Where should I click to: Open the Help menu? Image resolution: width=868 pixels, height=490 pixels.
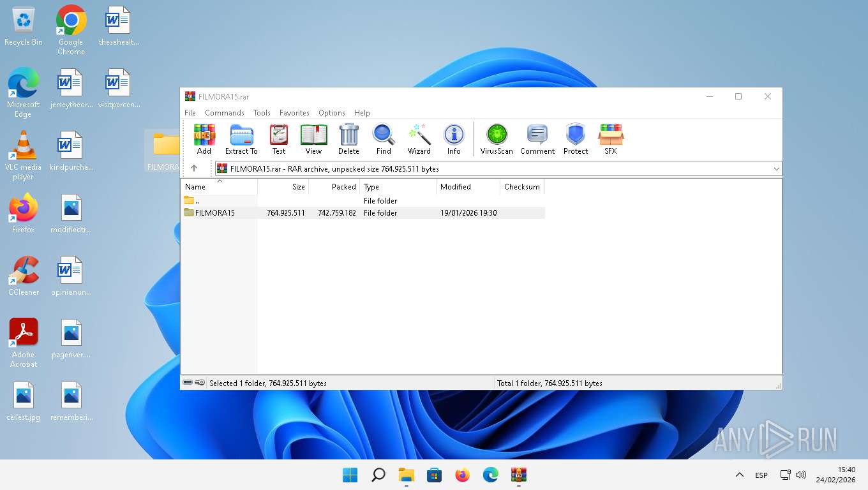point(362,113)
